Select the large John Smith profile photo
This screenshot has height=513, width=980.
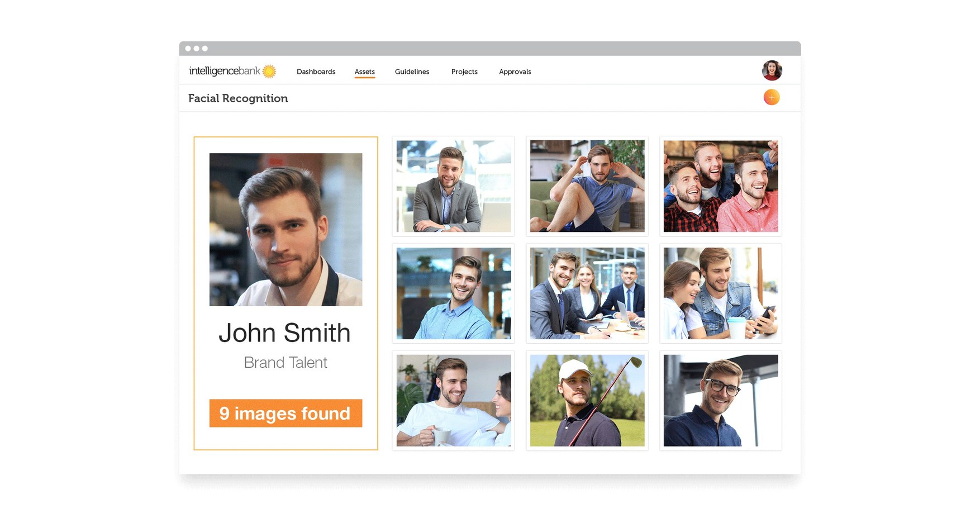coord(286,229)
